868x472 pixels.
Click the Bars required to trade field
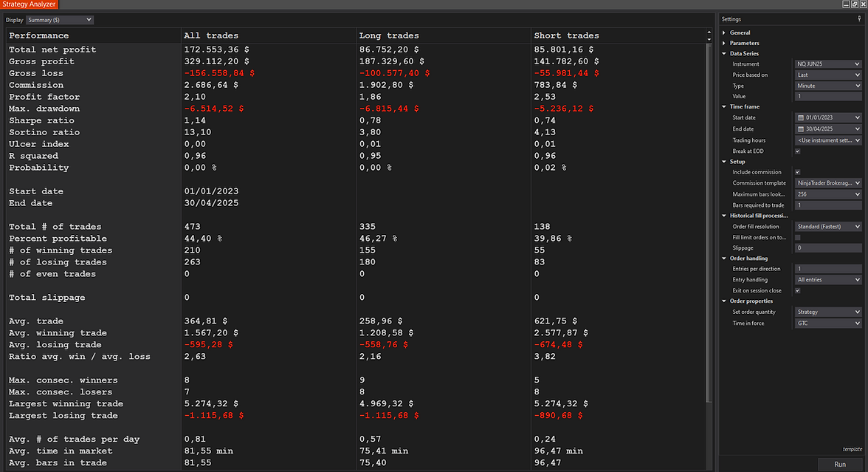coord(828,205)
